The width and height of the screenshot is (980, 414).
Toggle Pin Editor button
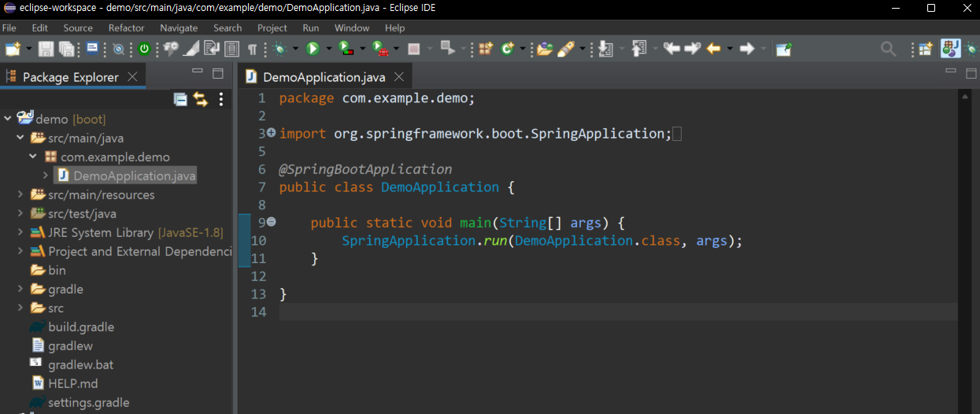pos(784,49)
